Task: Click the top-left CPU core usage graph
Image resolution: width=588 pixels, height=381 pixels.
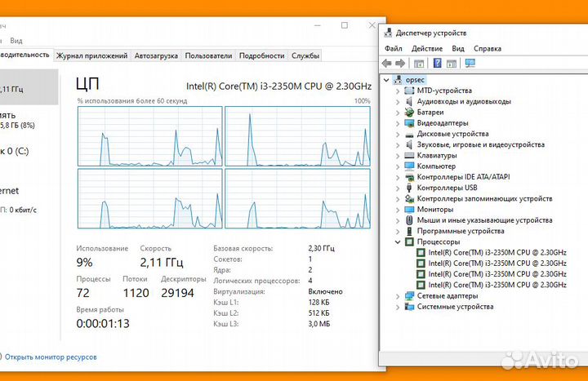Action: point(150,136)
